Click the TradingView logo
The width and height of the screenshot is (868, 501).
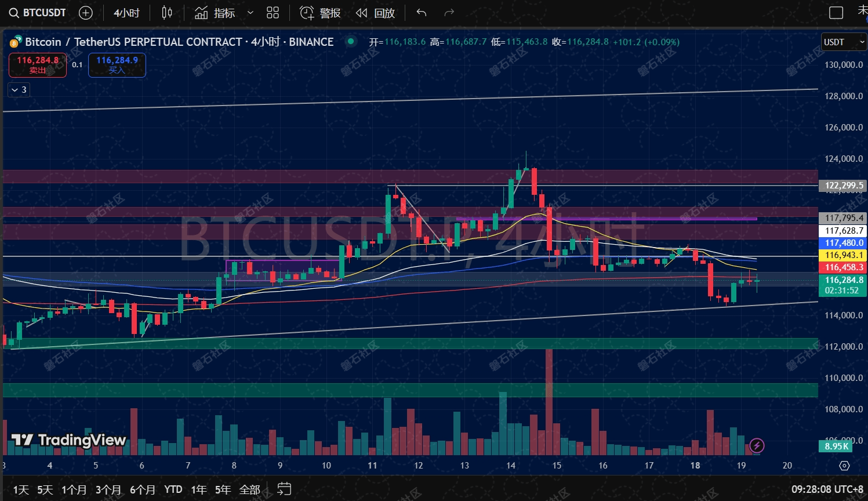pyautogui.click(x=68, y=440)
